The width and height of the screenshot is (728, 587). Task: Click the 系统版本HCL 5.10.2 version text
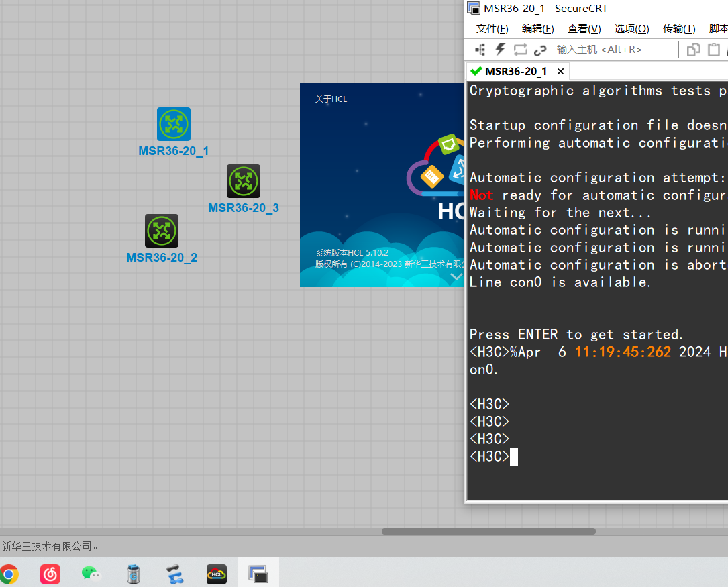(x=352, y=253)
